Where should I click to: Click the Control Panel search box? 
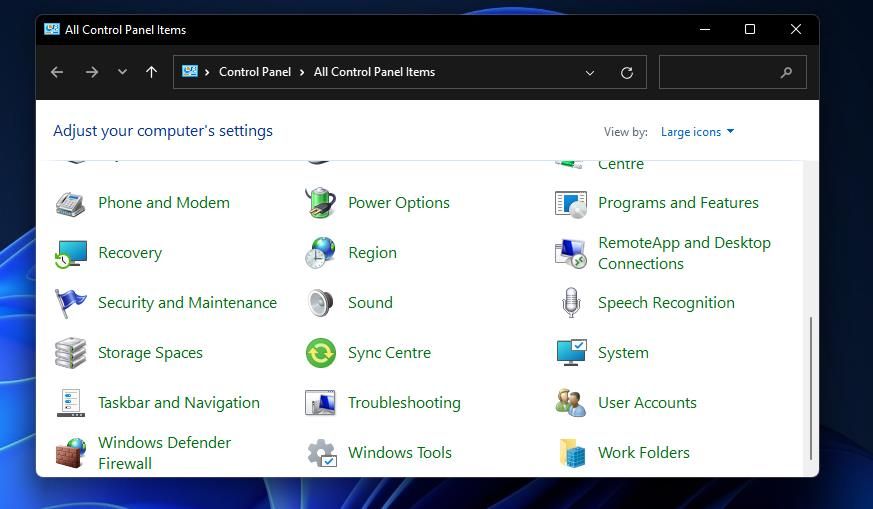722,72
